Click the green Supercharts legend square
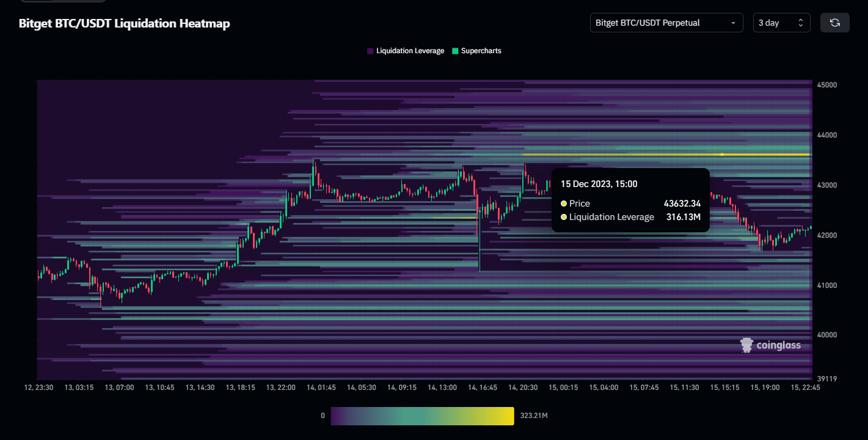This screenshot has width=868, height=440. tap(455, 51)
